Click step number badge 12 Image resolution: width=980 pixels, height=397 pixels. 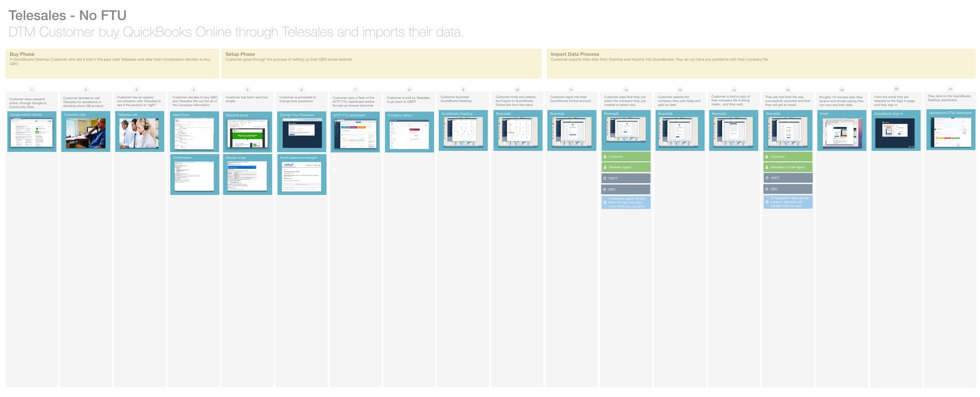coord(626,90)
